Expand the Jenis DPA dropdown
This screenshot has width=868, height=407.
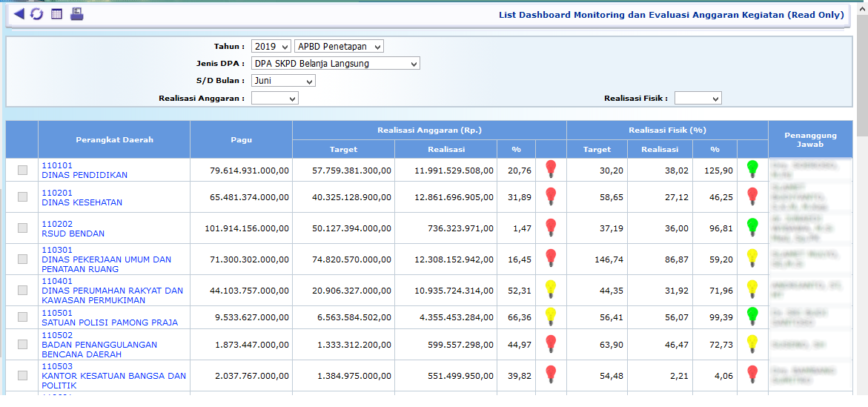(335, 64)
